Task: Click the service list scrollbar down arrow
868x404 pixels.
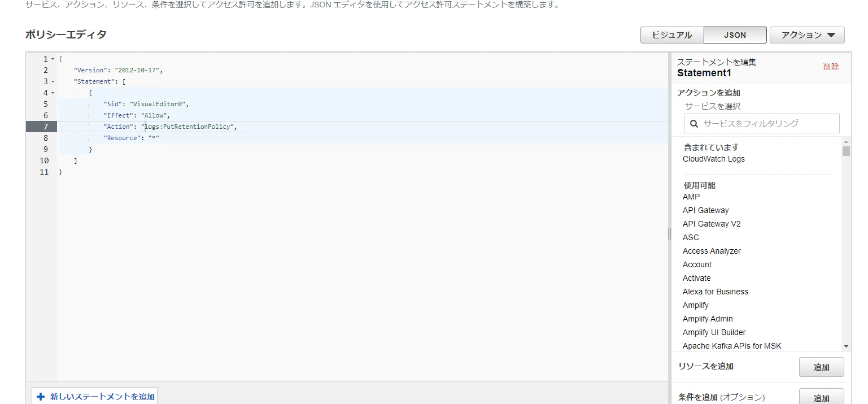Action: coord(846,346)
